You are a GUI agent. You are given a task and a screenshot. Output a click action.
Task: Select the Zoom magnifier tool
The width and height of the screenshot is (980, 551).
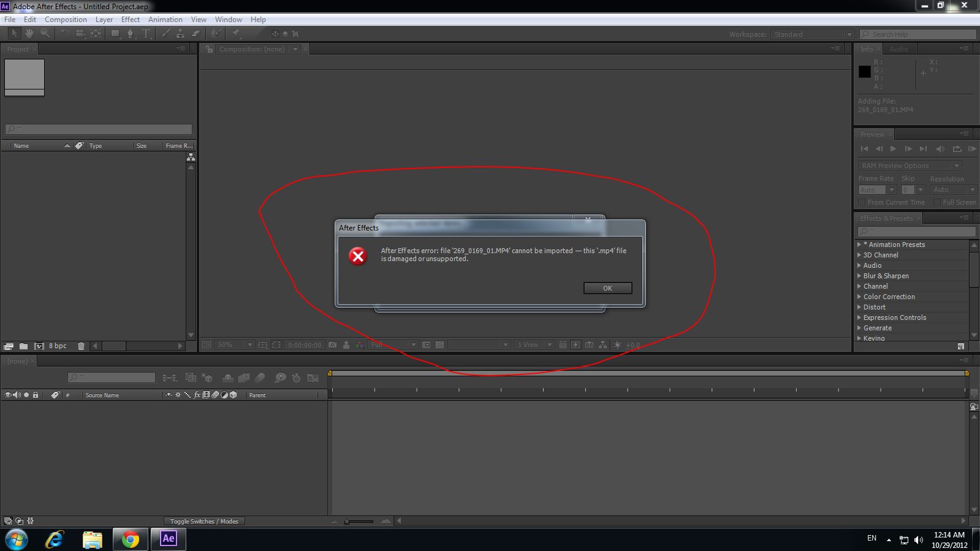point(45,34)
